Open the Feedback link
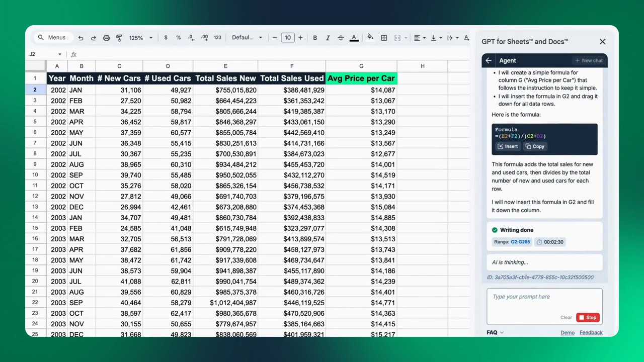This screenshot has width=644, height=362. point(591,332)
